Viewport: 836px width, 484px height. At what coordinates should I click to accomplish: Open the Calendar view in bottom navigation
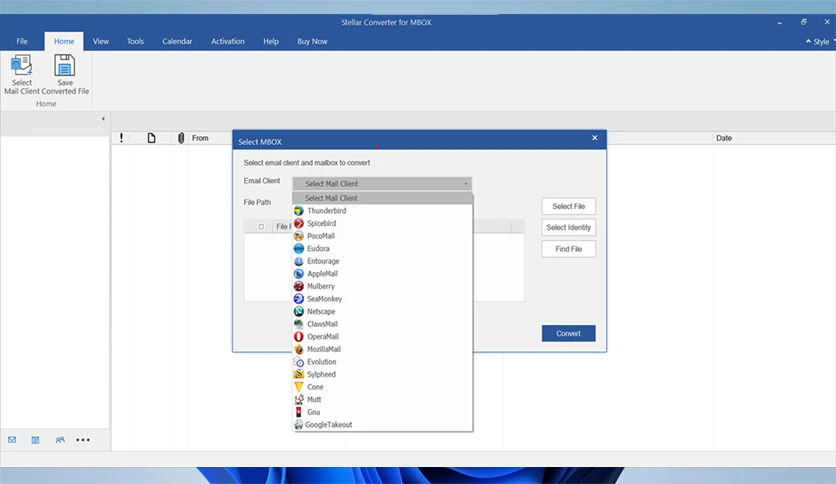point(35,440)
